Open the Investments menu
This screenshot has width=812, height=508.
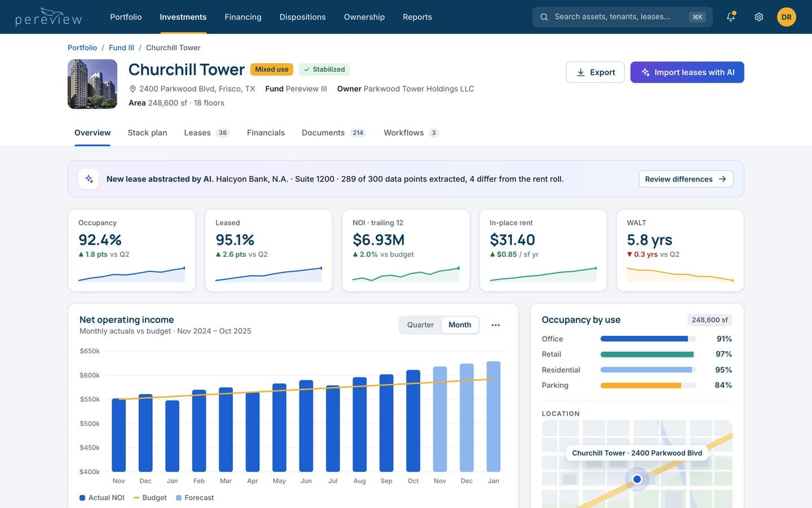coord(183,17)
